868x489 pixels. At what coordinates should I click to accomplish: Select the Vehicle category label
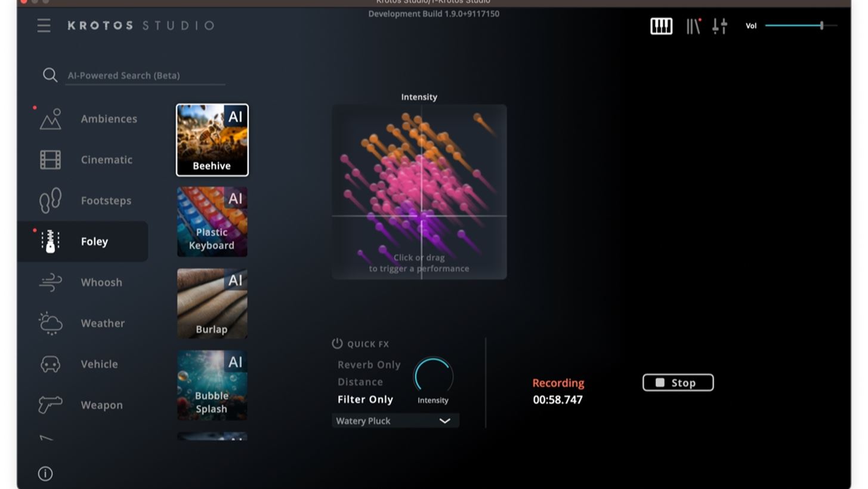click(99, 364)
